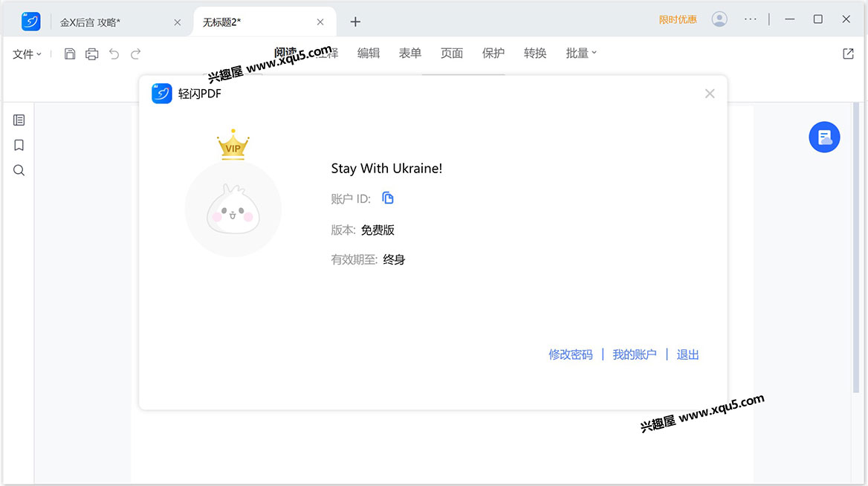The height and width of the screenshot is (486, 868).
Task: Click the 终身 validity text
Action: [x=394, y=259]
